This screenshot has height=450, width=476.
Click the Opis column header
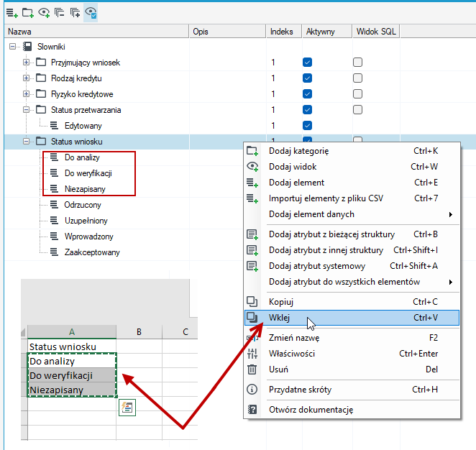(227, 32)
